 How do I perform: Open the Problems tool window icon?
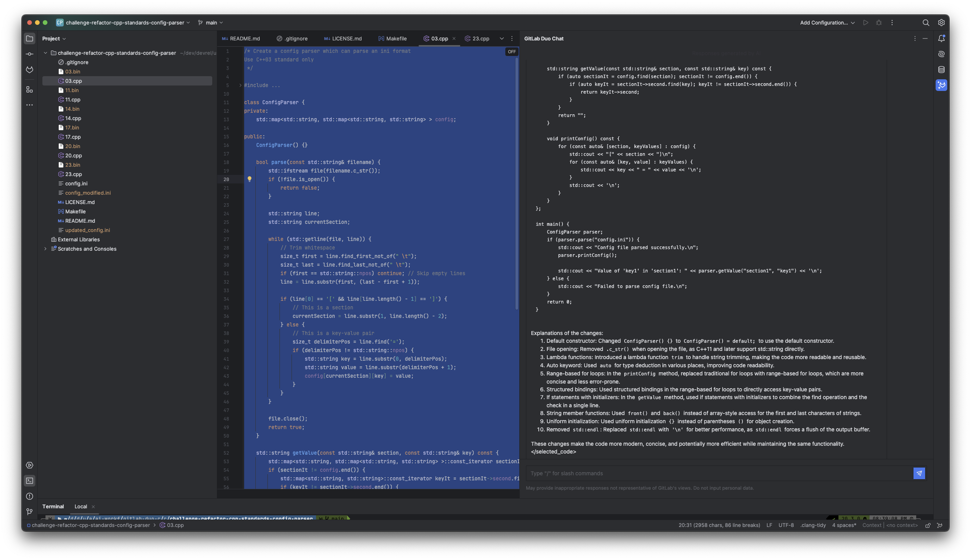click(30, 496)
